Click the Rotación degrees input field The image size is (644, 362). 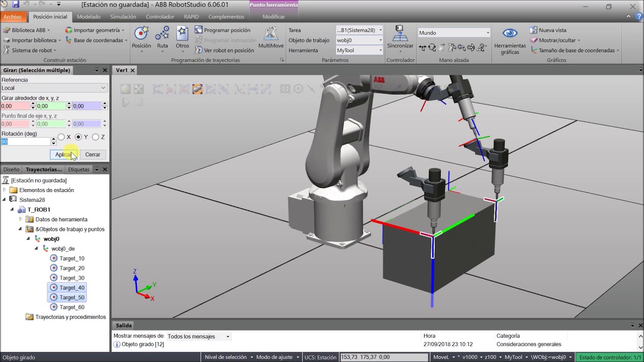pyautogui.click(x=25, y=142)
